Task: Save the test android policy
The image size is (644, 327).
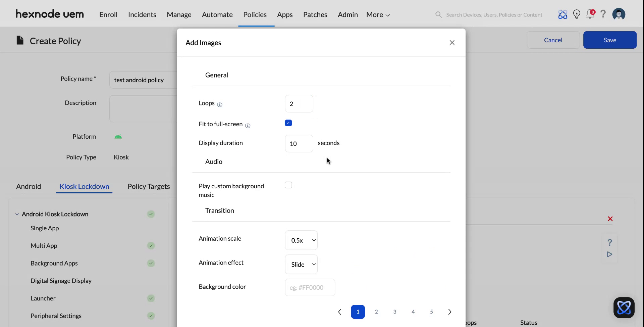Action: (609, 40)
